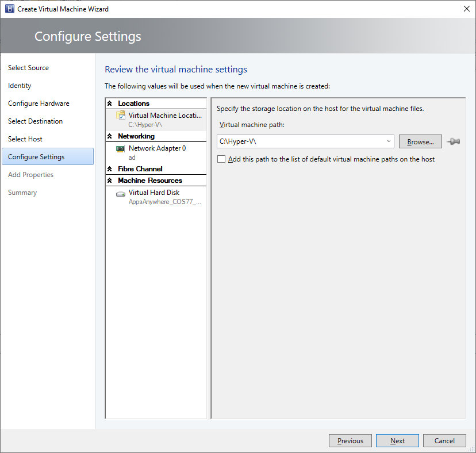Click into the virtual machine path field
The width and height of the screenshot is (476, 453).
point(299,141)
